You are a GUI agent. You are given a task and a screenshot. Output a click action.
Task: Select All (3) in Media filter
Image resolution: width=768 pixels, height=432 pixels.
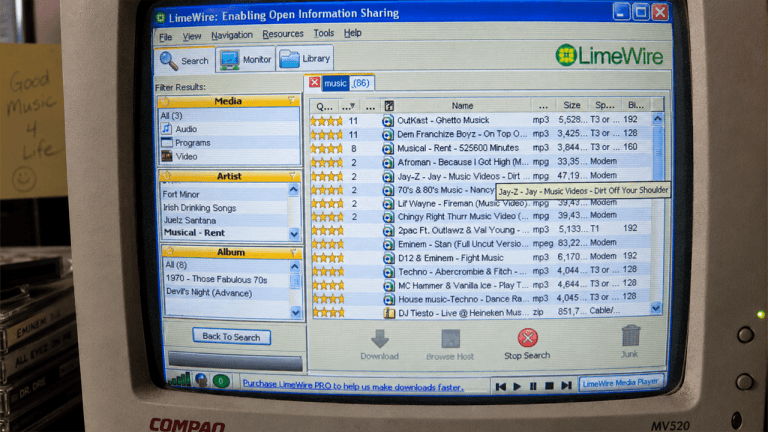pyautogui.click(x=171, y=116)
